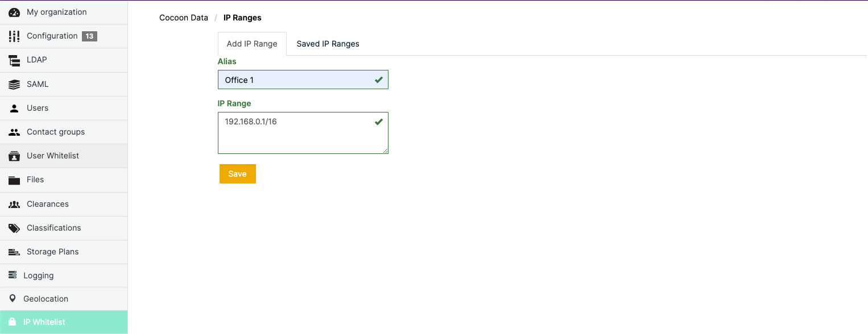Click the User Whitelist badge icon

click(x=14, y=156)
